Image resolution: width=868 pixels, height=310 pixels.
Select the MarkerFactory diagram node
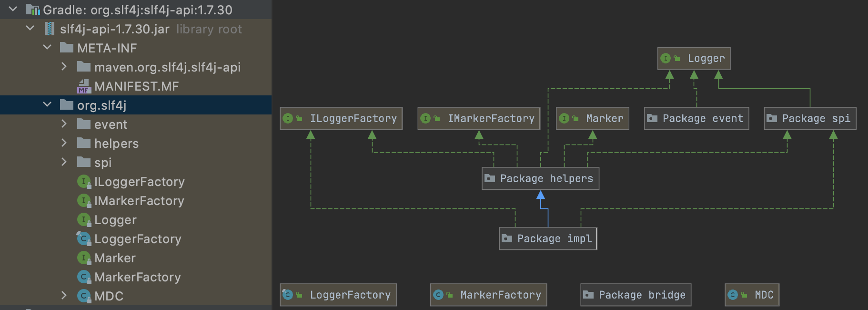[488, 295]
